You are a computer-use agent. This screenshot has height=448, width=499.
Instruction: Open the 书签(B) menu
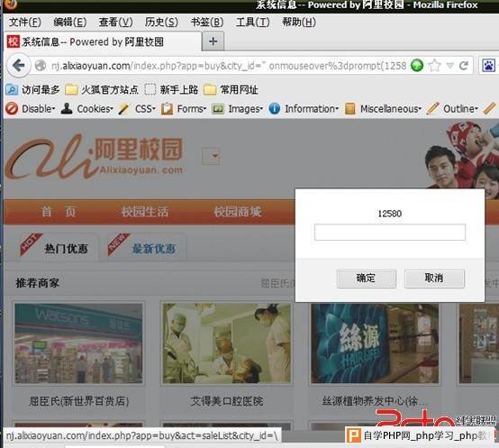tap(207, 22)
